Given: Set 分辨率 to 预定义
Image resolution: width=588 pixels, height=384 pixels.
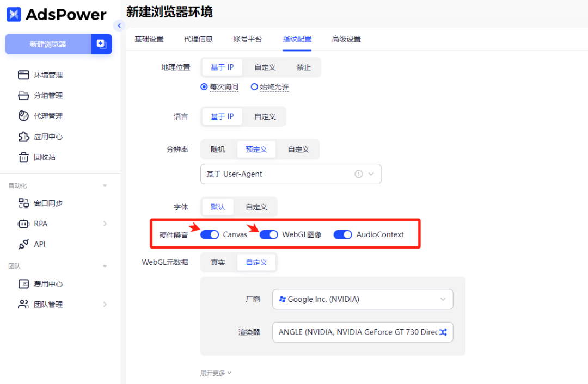Looking at the screenshot, I should click(x=256, y=150).
